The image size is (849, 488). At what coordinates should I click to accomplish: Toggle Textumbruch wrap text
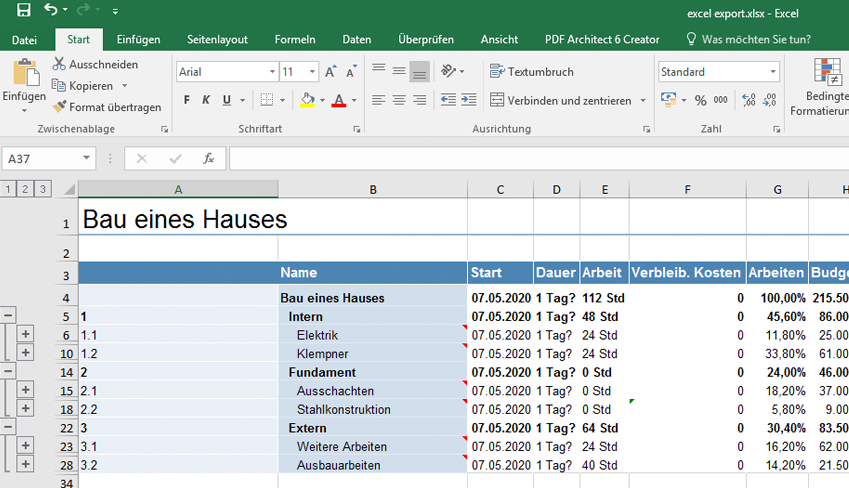tap(531, 72)
